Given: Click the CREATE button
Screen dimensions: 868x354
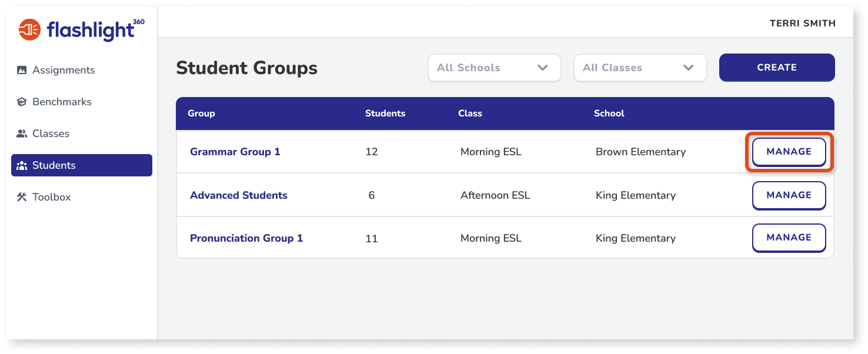Looking at the screenshot, I should [x=776, y=67].
